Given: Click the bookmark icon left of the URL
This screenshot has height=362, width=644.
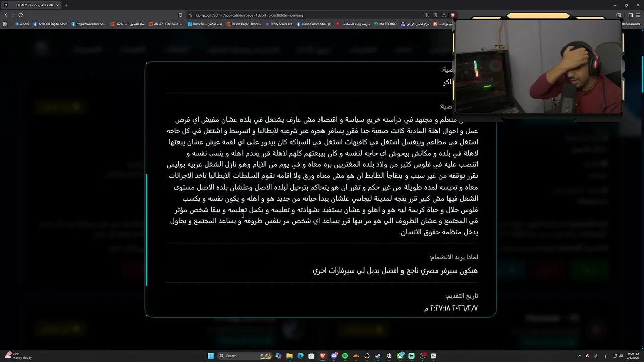Looking at the screenshot, I should [180, 15].
